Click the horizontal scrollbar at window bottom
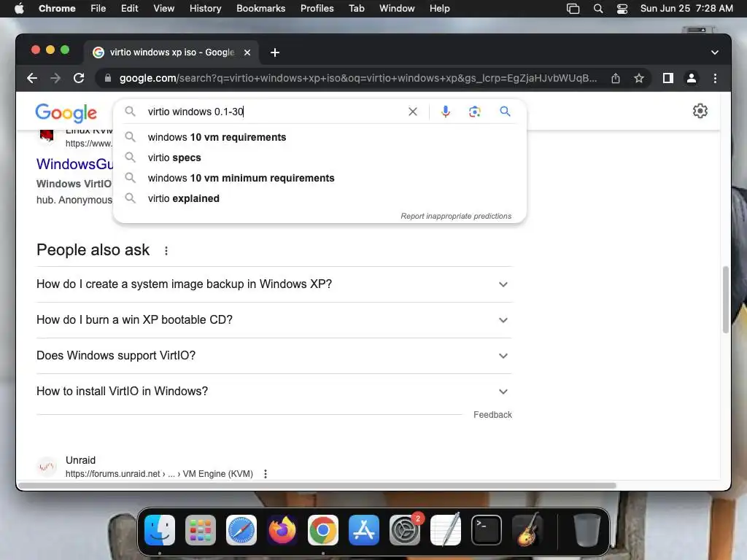The image size is (747, 560). (x=317, y=486)
